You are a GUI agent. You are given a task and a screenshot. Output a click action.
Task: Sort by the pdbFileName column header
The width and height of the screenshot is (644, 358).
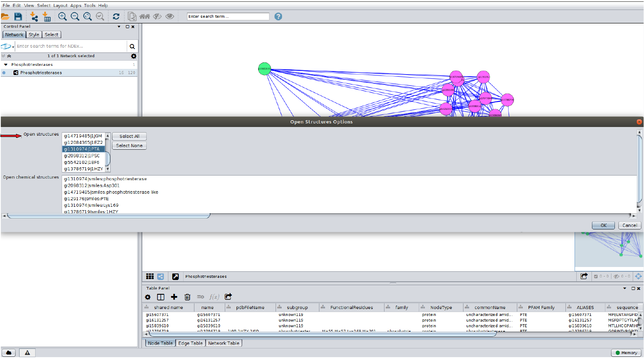(x=250, y=308)
